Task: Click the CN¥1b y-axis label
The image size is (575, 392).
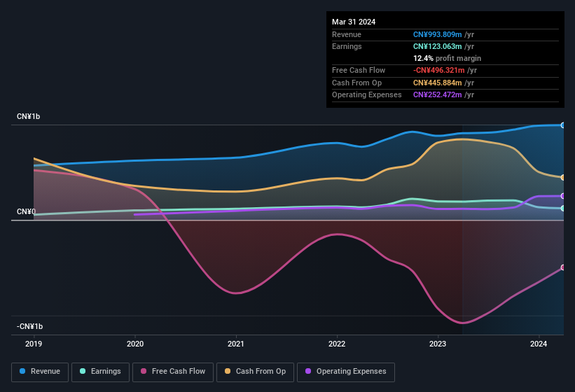Action: [28, 116]
